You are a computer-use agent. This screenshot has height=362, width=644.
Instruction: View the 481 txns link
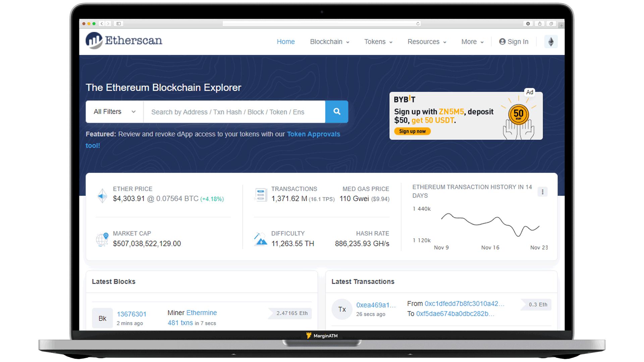point(180,323)
